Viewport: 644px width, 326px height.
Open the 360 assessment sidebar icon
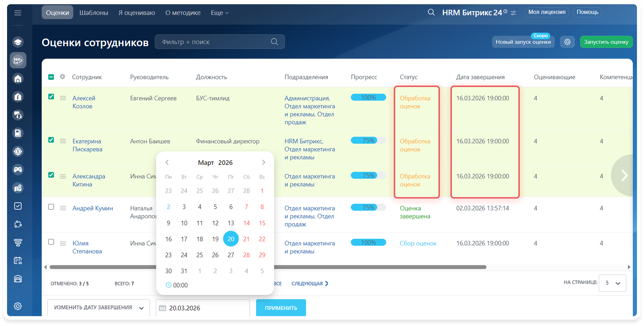[x=18, y=60]
